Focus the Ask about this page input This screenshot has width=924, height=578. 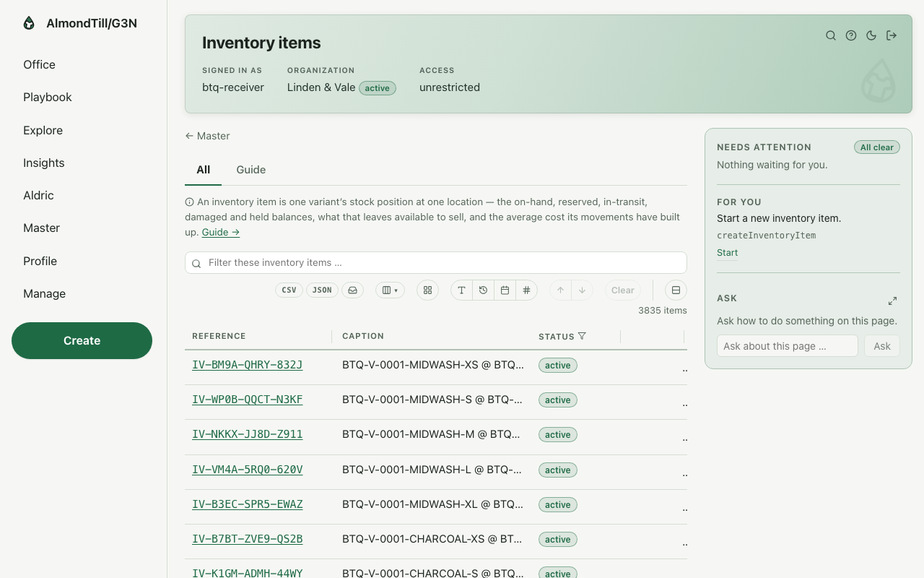(x=788, y=346)
